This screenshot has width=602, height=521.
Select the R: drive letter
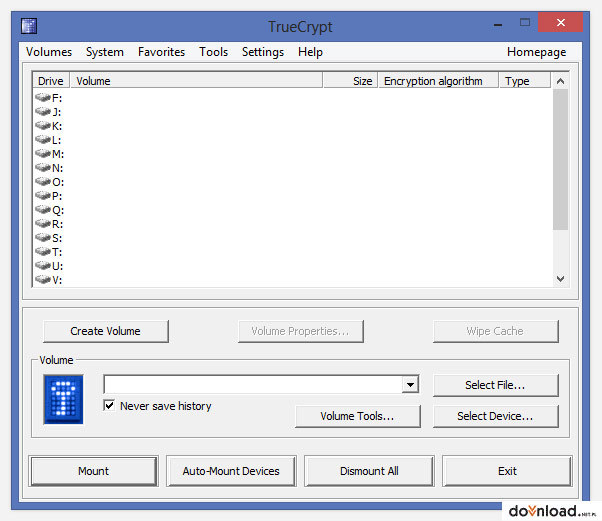click(58, 224)
